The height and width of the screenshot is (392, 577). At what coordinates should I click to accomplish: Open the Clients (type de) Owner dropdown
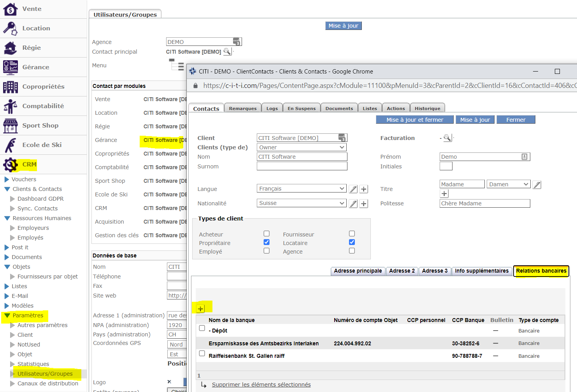[302, 147]
